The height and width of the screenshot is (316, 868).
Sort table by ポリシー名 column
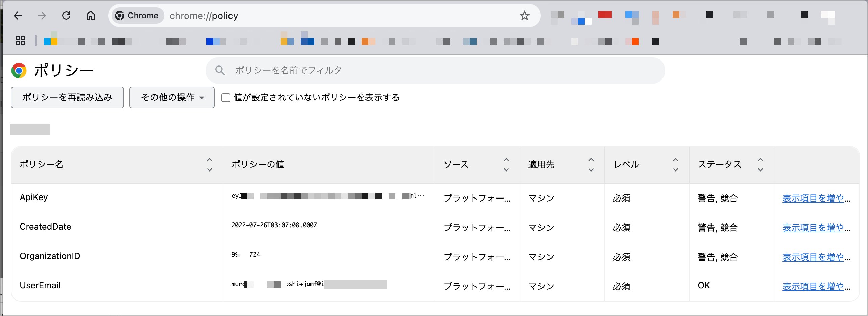click(x=210, y=164)
